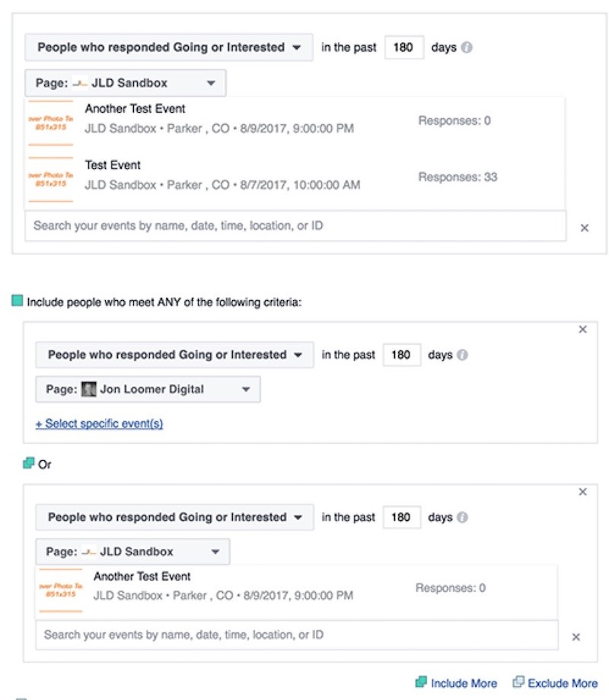Click info icon next to days in bottom criteria

click(x=462, y=517)
